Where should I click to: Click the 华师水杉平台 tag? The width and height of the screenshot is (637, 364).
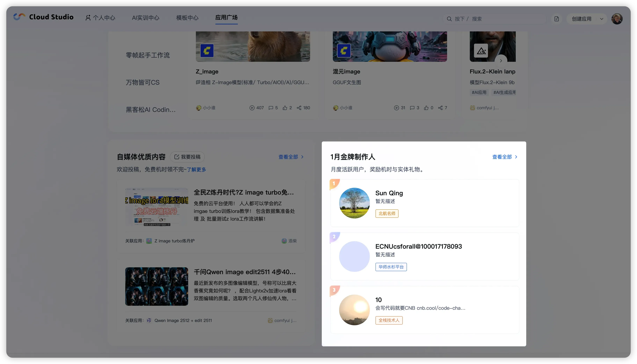coord(391,267)
